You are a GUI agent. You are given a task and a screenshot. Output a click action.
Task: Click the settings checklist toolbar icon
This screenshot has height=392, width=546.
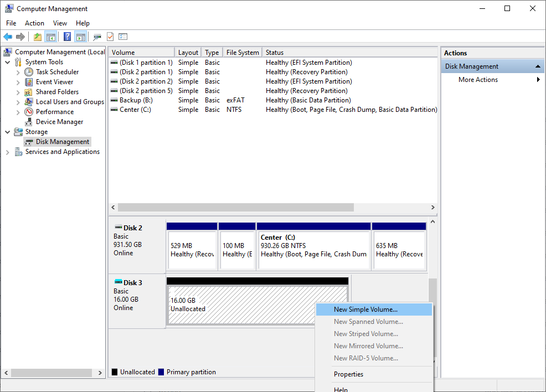(x=123, y=37)
